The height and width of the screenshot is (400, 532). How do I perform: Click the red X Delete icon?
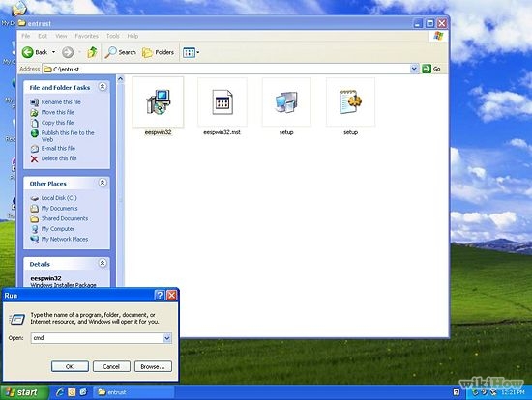coord(34,158)
